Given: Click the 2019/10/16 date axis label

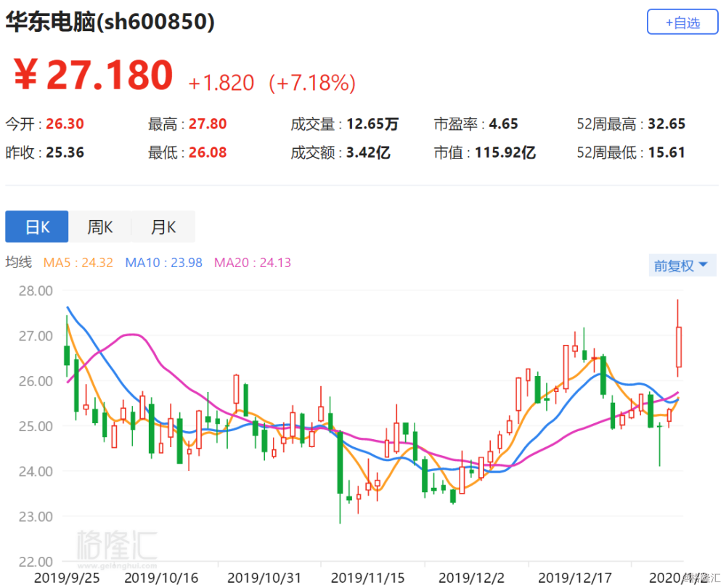Looking at the screenshot, I should point(161,578).
